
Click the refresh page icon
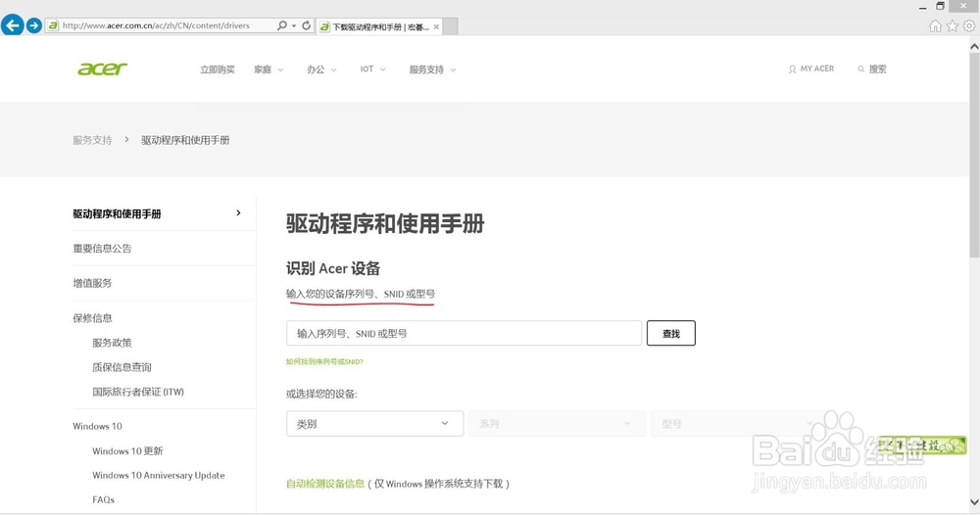point(306,25)
